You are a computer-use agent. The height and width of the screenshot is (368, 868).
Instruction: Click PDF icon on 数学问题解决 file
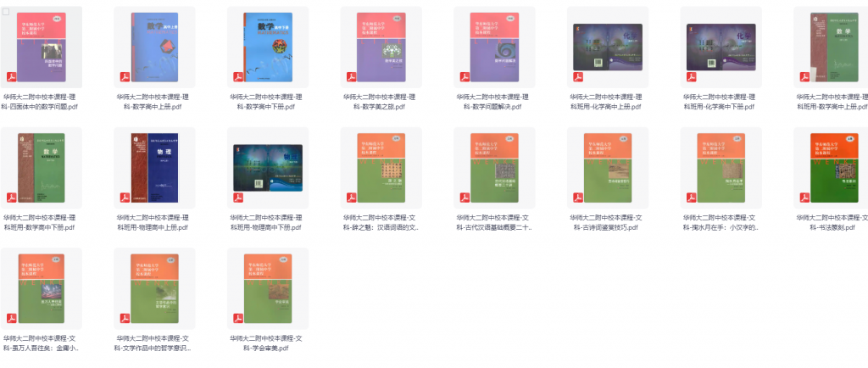pyautogui.click(x=465, y=77)
